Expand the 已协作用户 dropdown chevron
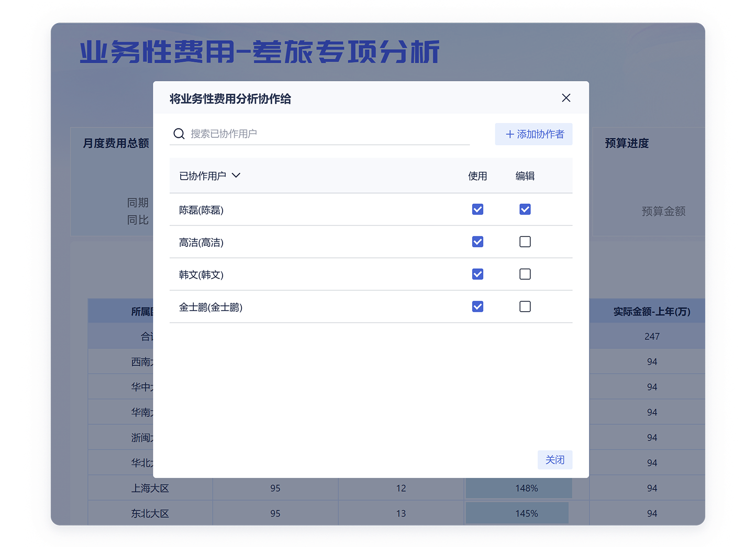756x547 pixels. tap(236, 176)
